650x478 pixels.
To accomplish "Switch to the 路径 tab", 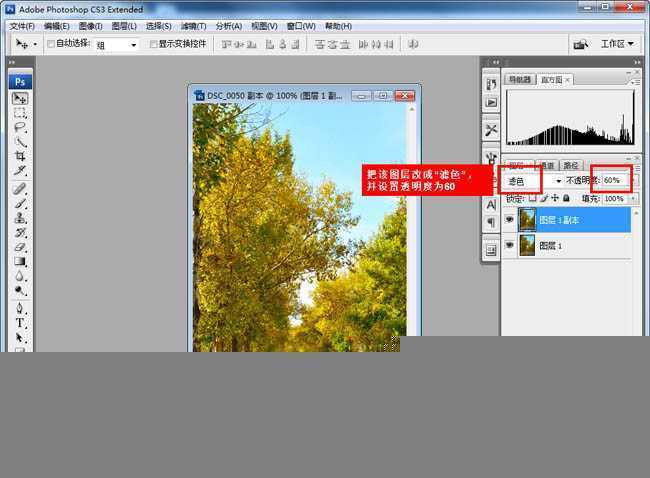I will tap(571, 165).
